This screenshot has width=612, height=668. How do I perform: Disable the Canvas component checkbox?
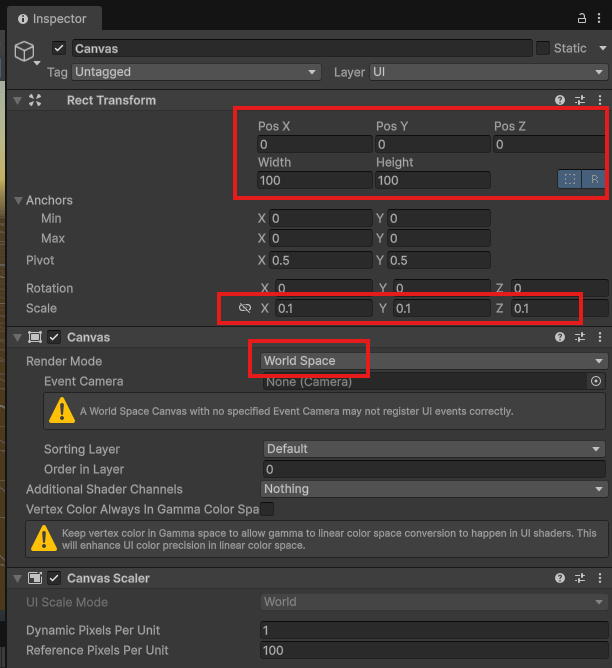click(54, 337)
